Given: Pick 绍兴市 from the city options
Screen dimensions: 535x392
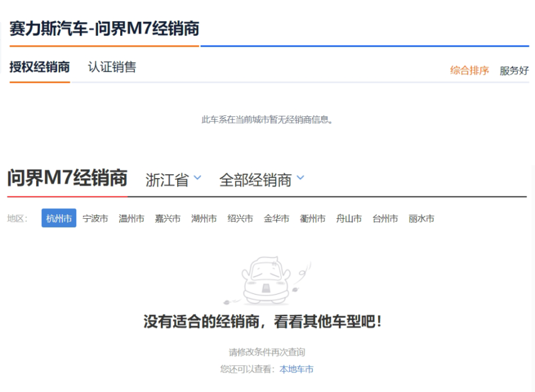Looking at the screenshot, I should [x=240, y=219].
